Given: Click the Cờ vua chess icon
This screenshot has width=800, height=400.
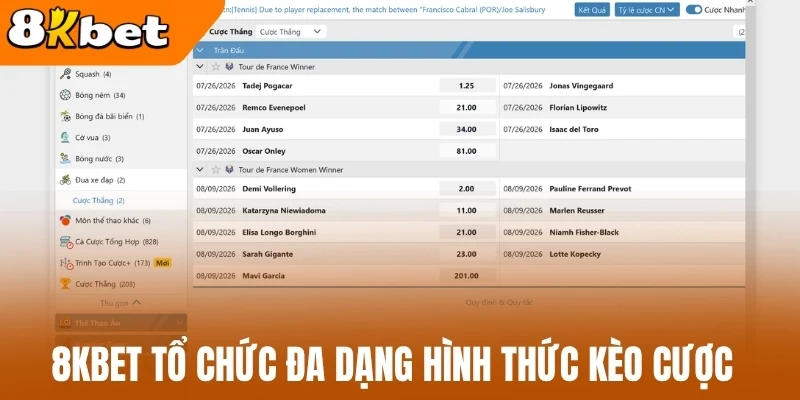Looking at the screenshot, I should pyautogui.click(x=65, y=137).
